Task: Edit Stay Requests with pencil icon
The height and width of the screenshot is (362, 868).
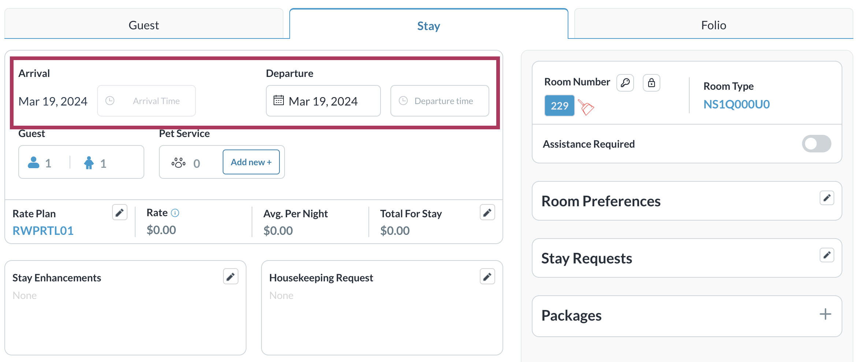Action: [x=827, y=255]
